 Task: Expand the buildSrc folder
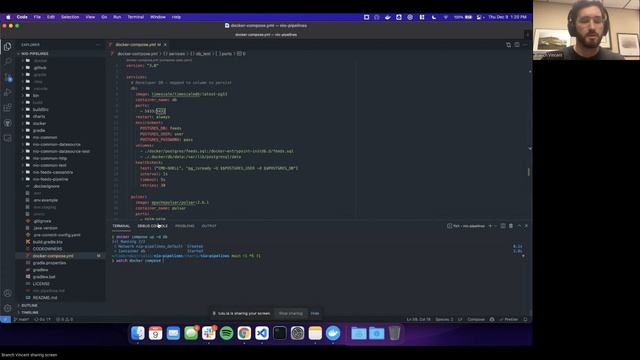click(x=41, y=109)
